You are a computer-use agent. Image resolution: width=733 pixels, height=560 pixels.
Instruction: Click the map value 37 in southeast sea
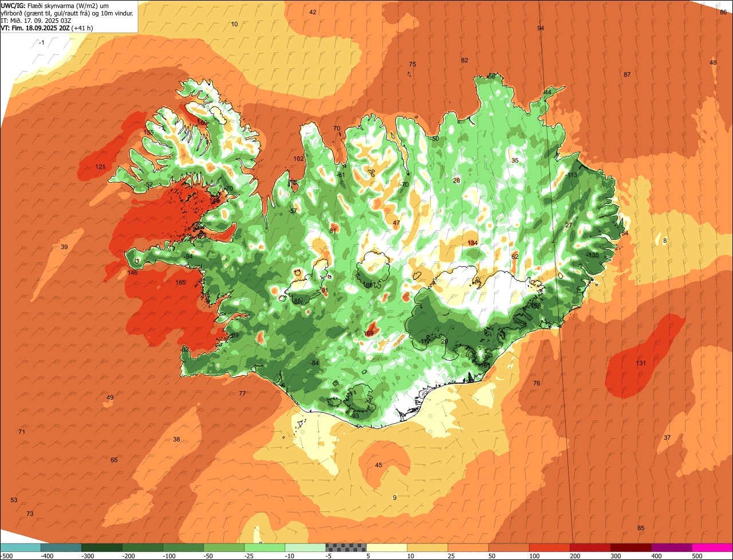pos(667,438)
